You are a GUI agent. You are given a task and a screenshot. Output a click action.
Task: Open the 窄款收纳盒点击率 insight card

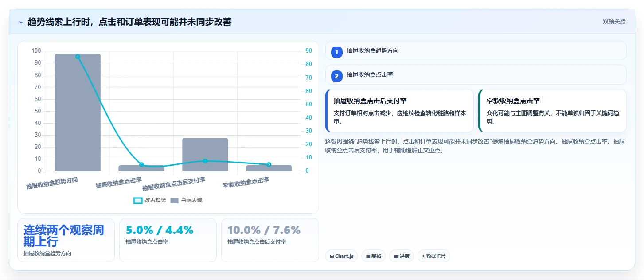552,111
